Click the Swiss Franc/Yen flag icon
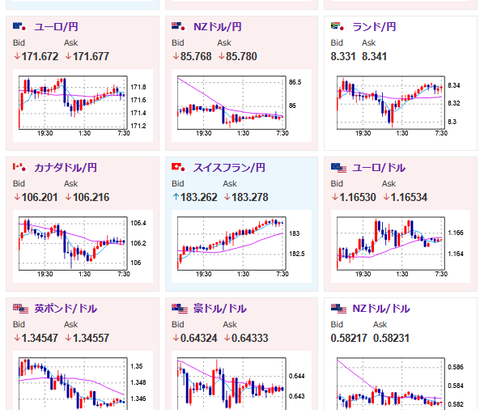 coord(178,167)
